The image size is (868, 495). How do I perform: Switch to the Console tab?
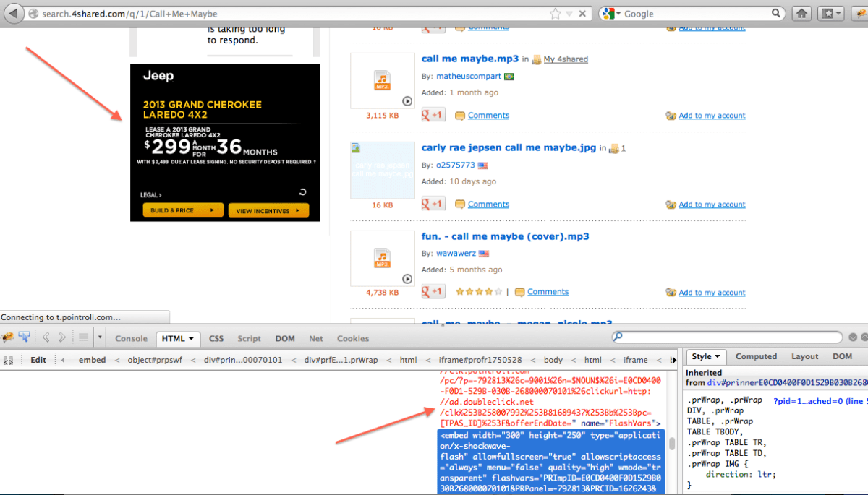point(131,338)
